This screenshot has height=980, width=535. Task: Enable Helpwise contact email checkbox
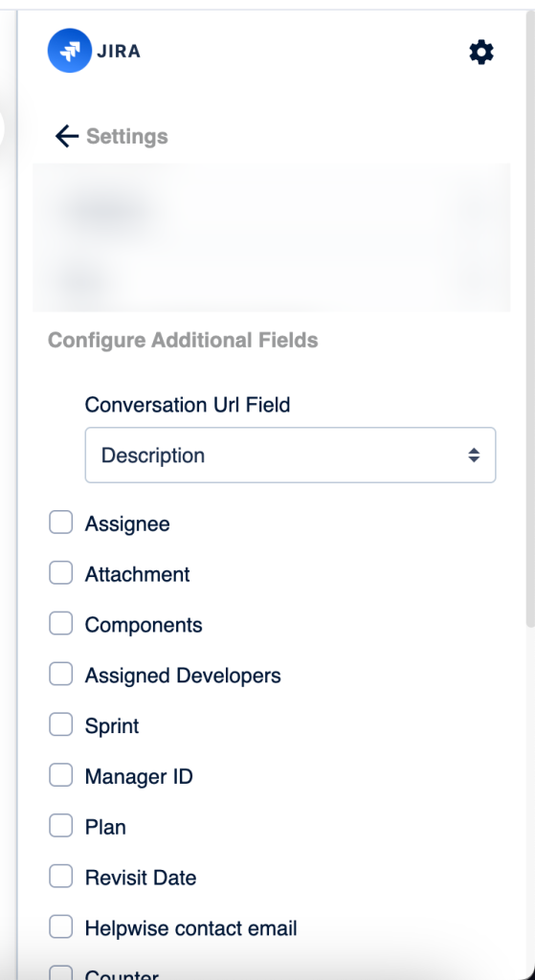click(x=60, y=927)
